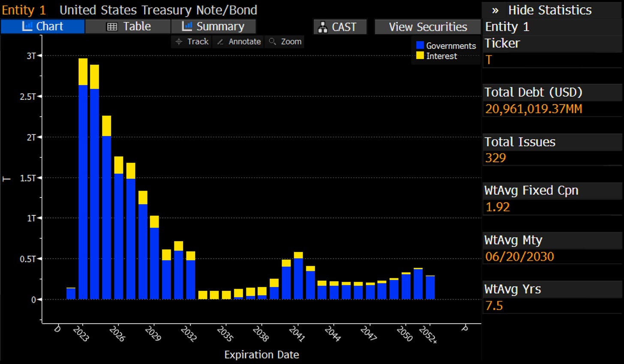Activate the Track crosshair tool
Screen dimensions: 624x364
pos(192,42)
